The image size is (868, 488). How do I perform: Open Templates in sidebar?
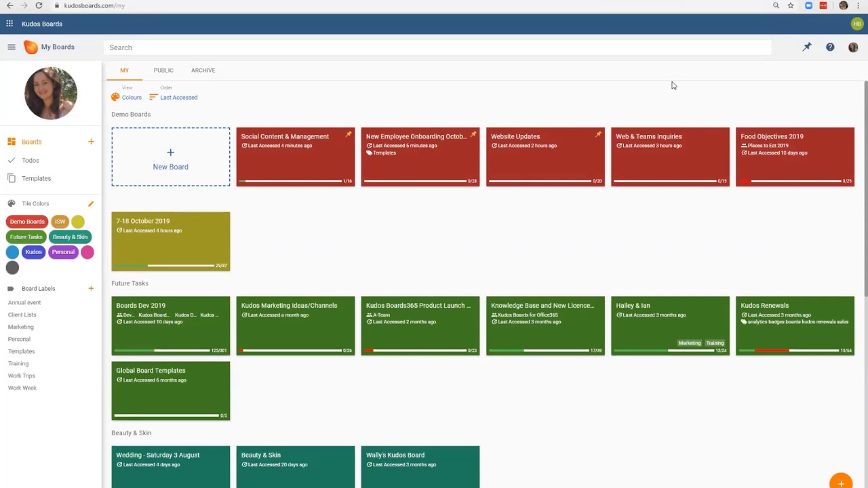[36, 178]
